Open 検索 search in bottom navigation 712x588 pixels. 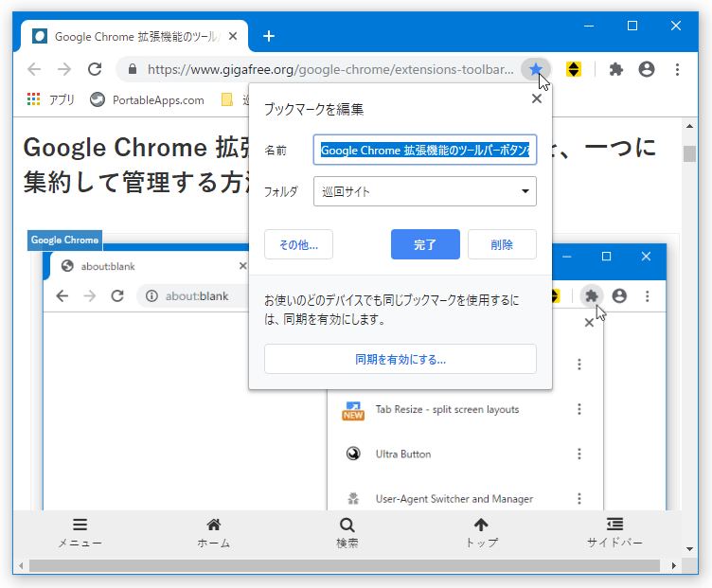pyautogui.click(x=347, y=532)
